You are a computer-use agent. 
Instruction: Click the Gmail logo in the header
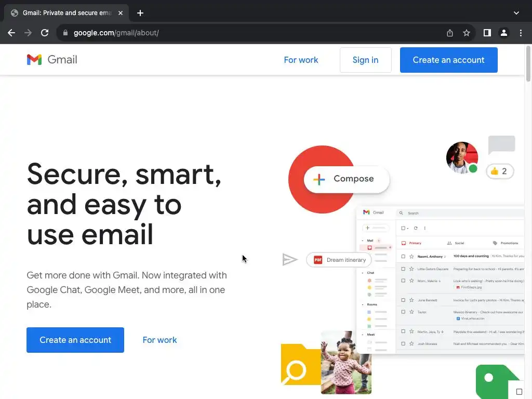[52, 60]
